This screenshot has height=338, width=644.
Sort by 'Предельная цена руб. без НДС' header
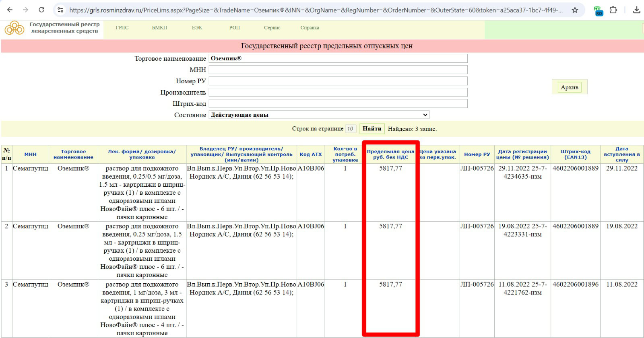pyautogui.click(x=390, y=154)
